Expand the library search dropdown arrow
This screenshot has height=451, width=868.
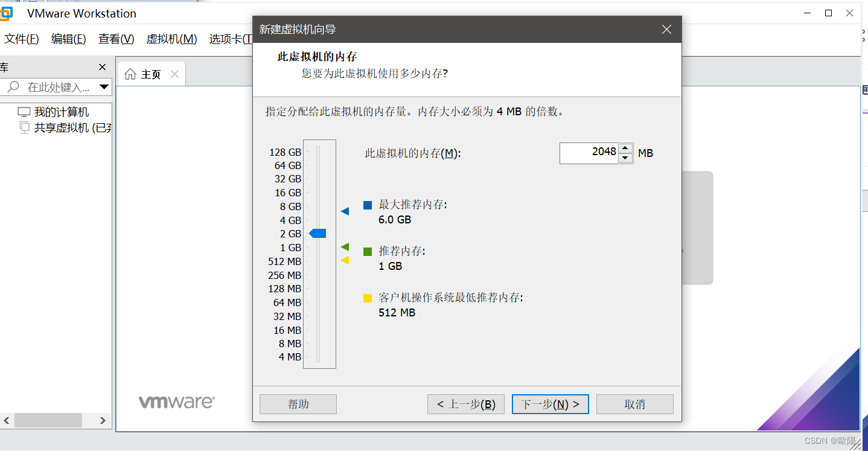(x=104, y=87)
